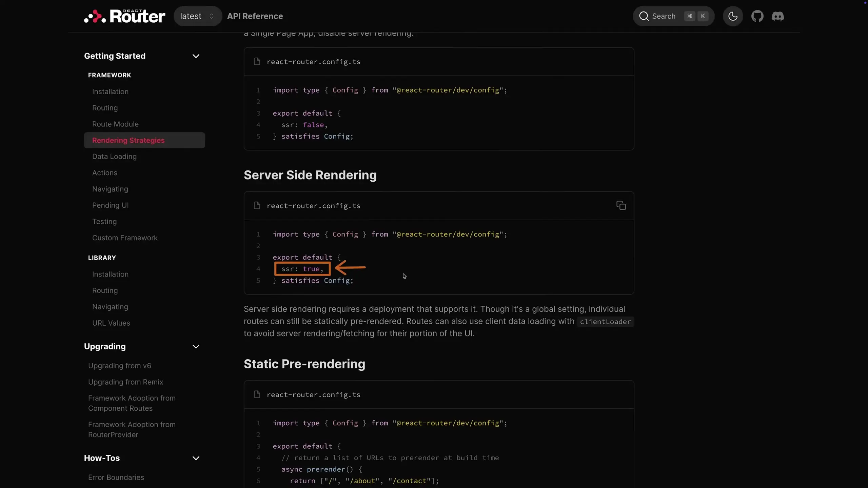The image size is (868, 488).
Task: Open Framework Adoption from RouterProvider
Action: click(132, 430)
